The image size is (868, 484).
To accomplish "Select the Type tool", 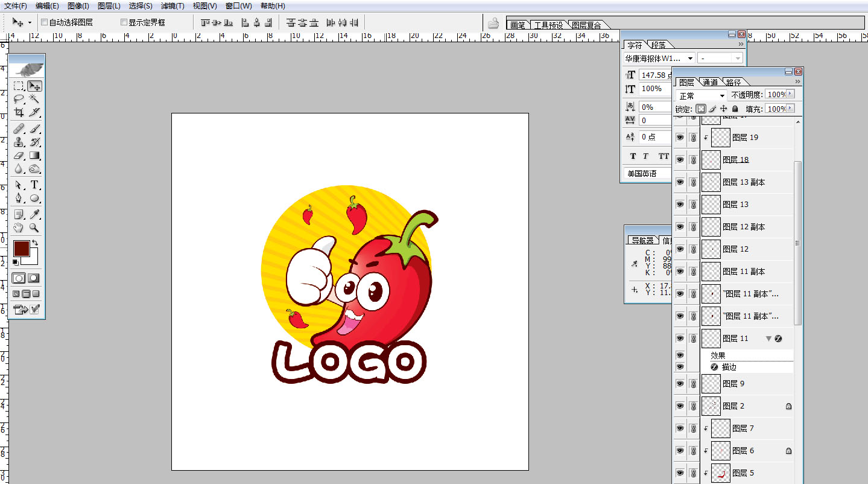I will click(34, 185).
